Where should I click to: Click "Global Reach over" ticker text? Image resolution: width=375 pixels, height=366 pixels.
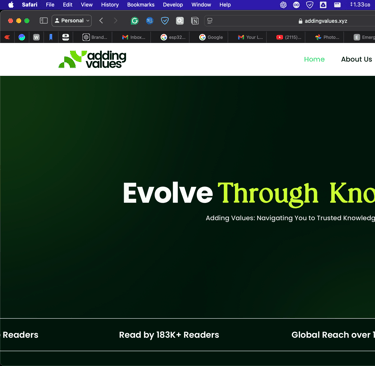click(x=331, y=335)
